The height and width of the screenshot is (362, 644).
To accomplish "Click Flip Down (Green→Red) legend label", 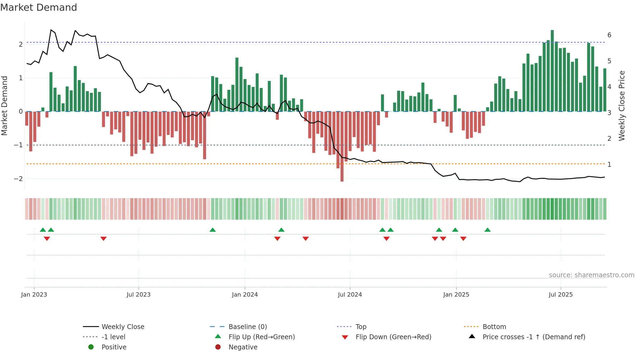I will pyautogui.click(x=393, y=337).
